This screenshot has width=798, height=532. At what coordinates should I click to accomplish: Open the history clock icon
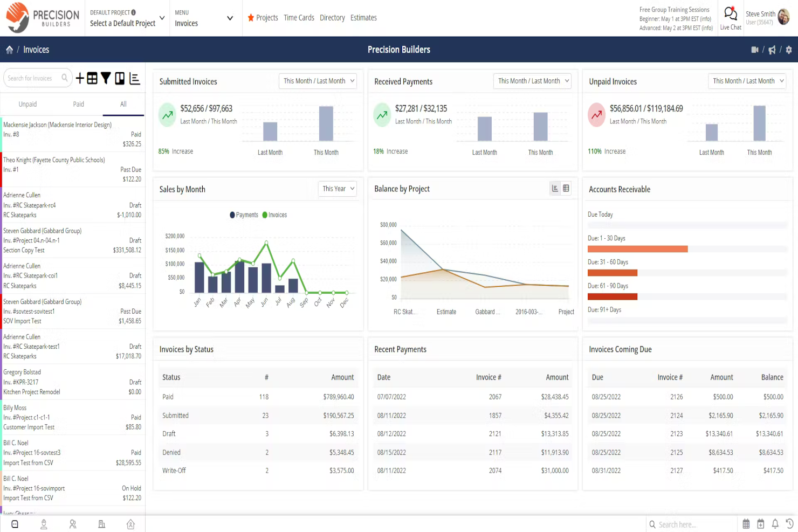point(789,524)
